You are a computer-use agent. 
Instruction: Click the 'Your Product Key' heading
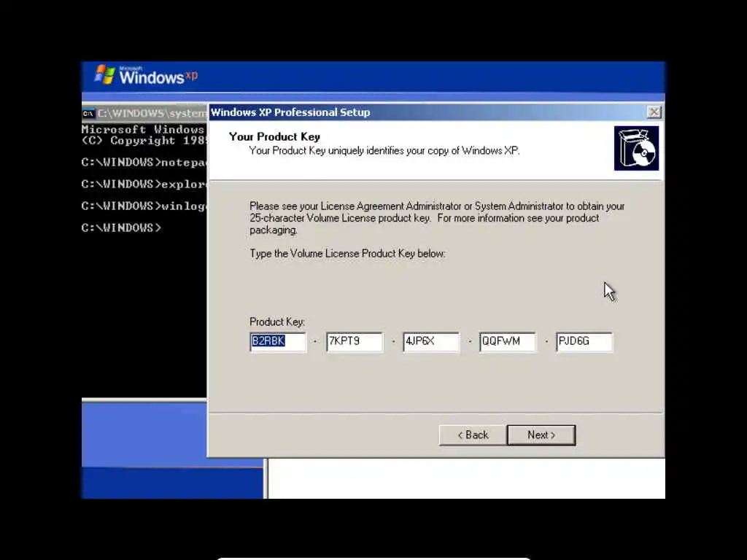[274, 136]
